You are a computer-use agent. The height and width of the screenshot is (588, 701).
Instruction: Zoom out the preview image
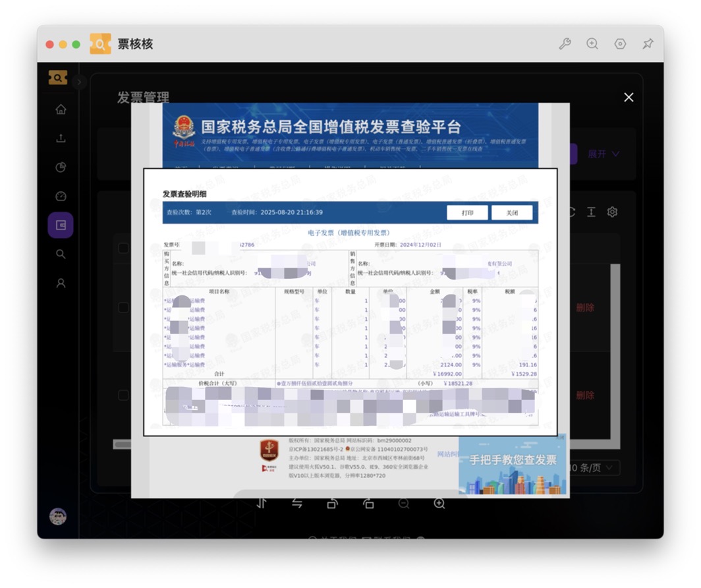[404, 504]
